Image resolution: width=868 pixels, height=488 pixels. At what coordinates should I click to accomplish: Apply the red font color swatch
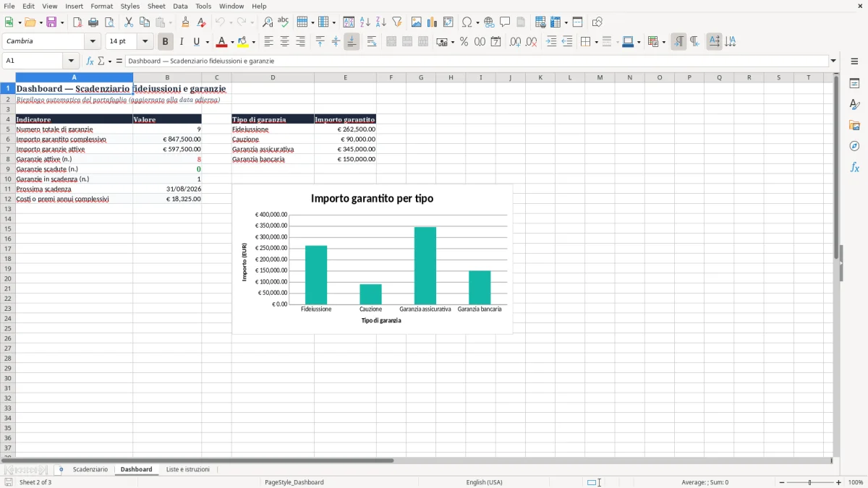click(x=222, y=42)
